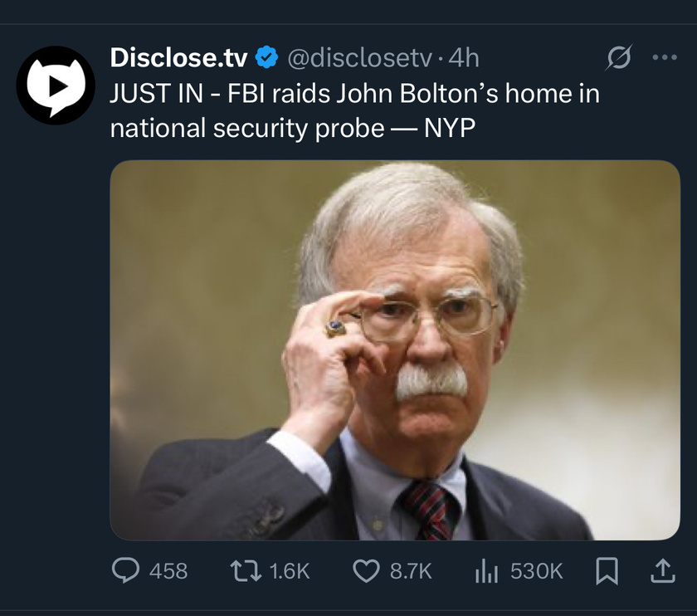Viewport: 697px width, 616px height.
Task: Click the reply speech bubble icon
Action: pyautogui.click(x=125, y=570)
